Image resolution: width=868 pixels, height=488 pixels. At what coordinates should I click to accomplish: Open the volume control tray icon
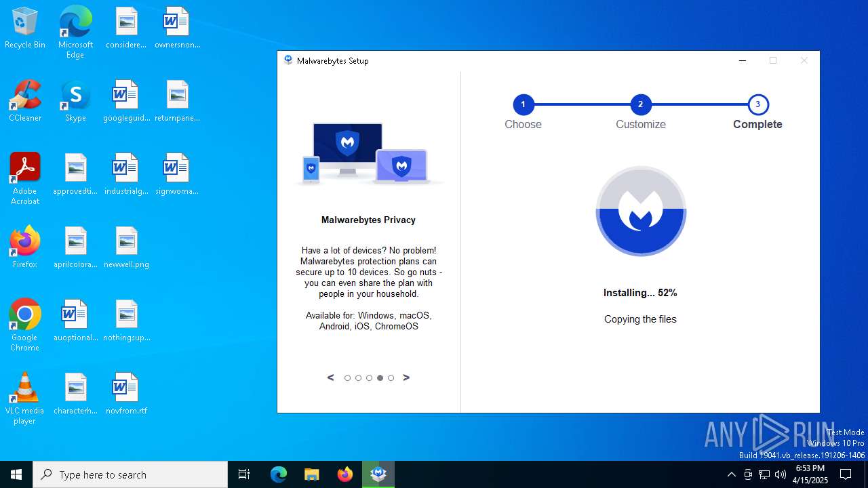point(781,474)
